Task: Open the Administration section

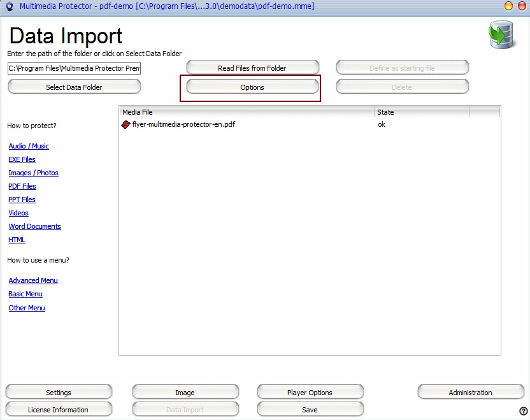Action: tap(470, 393)
